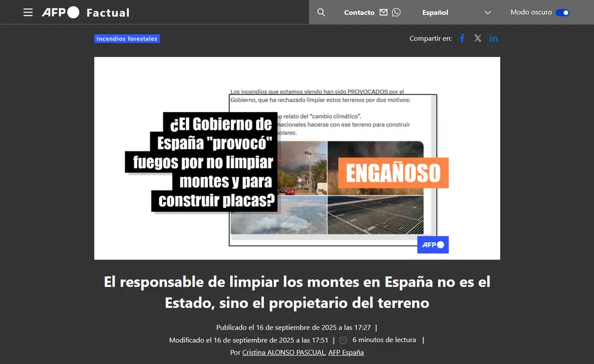Click the 'Modificado el 16 de septiembre' timestamp

click(248, 340)
